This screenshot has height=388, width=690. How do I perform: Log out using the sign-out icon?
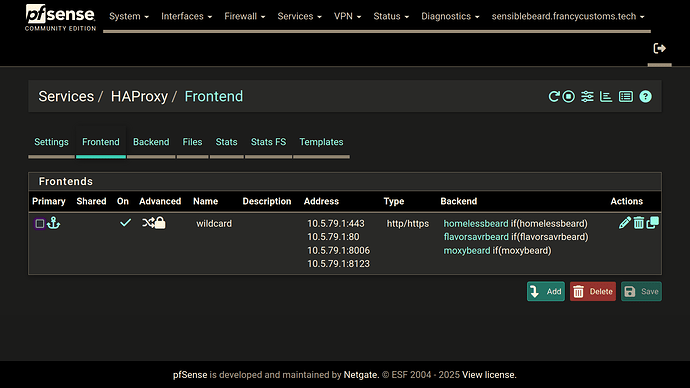click(659, 48)
